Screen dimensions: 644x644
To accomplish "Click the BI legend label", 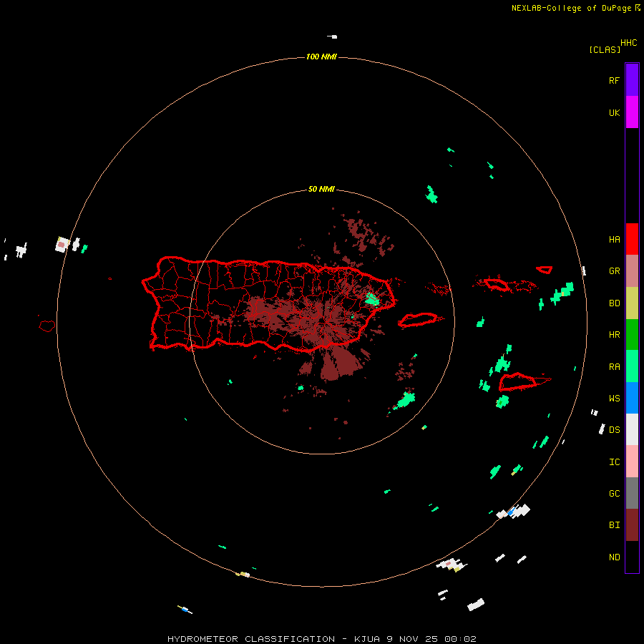I will [614, 525].
